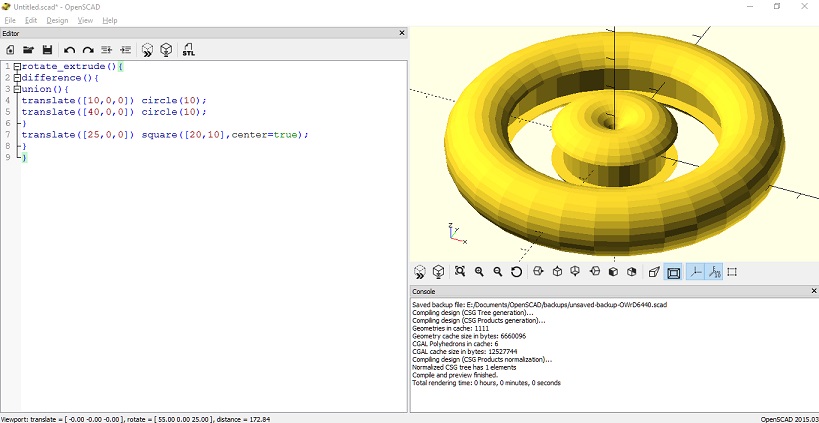Reset the view with the circular arrow
Screen dimensions: 819x423
[x=517, y=272]
